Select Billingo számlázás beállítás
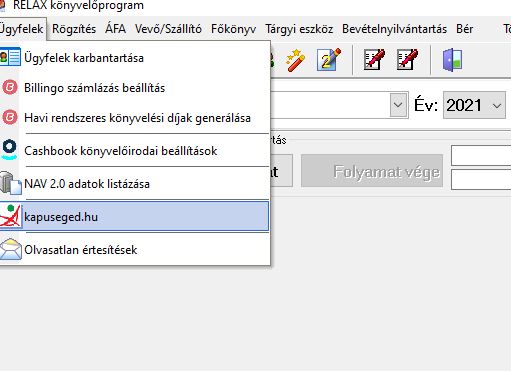Screen dimensions: 511x371 point(135,88)
